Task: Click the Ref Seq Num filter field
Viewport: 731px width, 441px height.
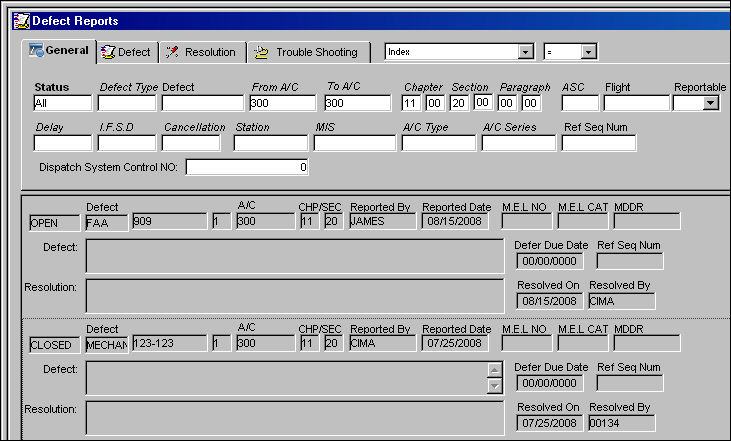Action: (599, 143)
